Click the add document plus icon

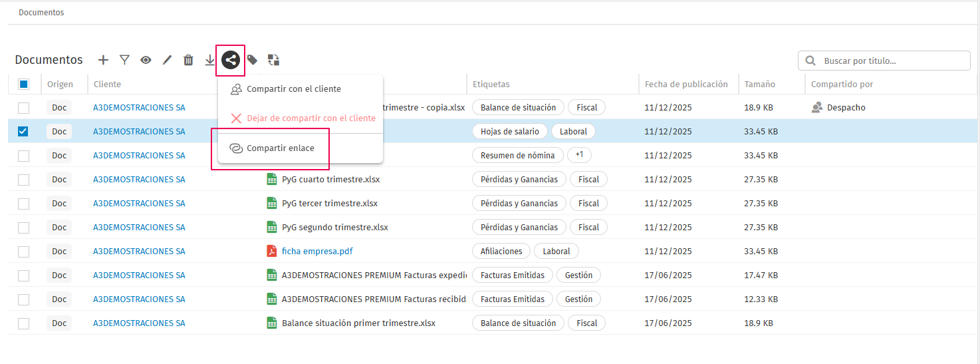point(103,60)
